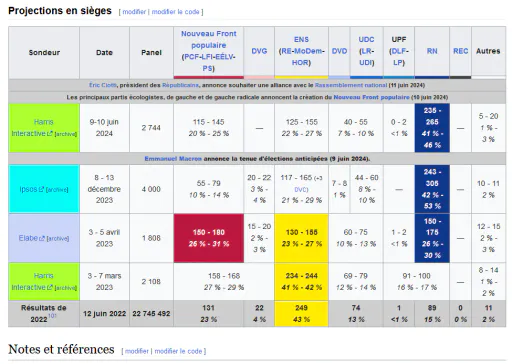Click "modifier" next to Projections en sièges
Screen dimensions: 512x364
pyautogui.click(x=134, y=12)
